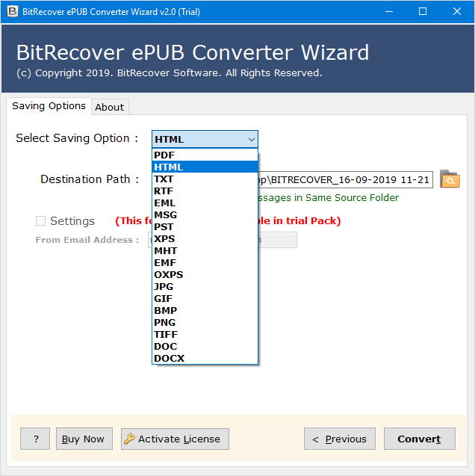
Task: Switch to the About tab
Action: pos(110,107)
